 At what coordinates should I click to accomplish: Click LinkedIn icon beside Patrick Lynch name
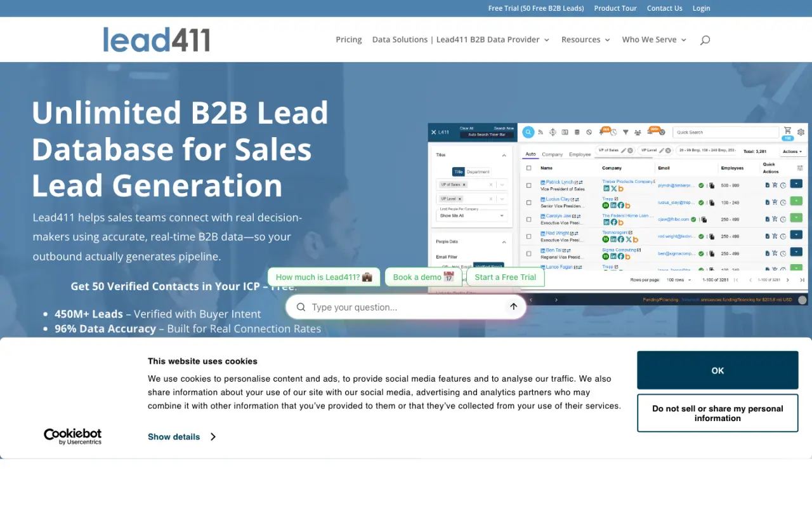point(543,182)
